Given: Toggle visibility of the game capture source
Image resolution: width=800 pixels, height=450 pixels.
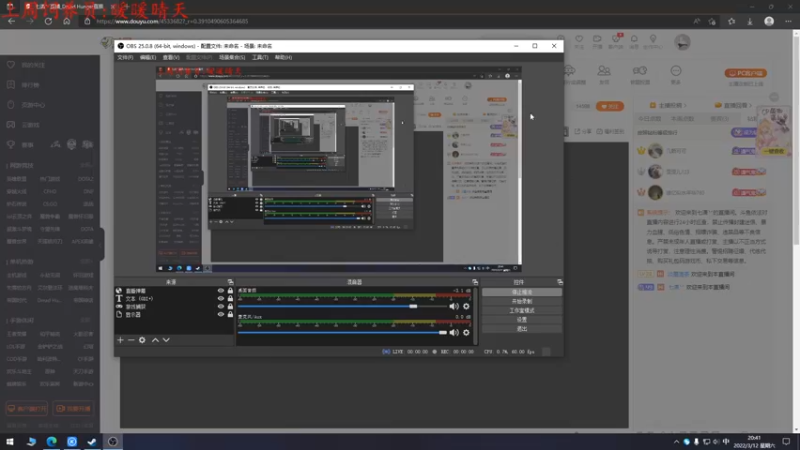Looking at the screenshot, I should pos(221,307).
